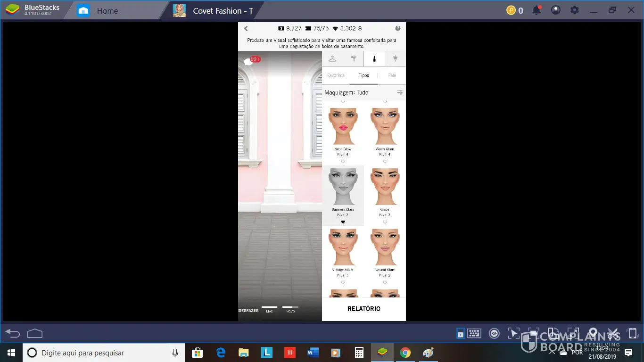644x362 pixels.
Task: Open BlueStacks set location pin
Action: click(x=593, y=333)
